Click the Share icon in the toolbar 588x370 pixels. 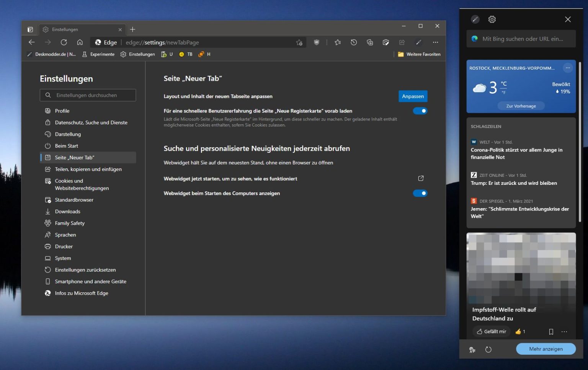(402, 42)
